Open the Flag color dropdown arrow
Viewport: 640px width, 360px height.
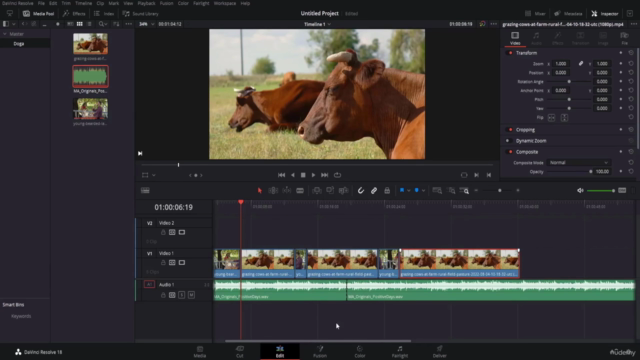pos(408,191)
